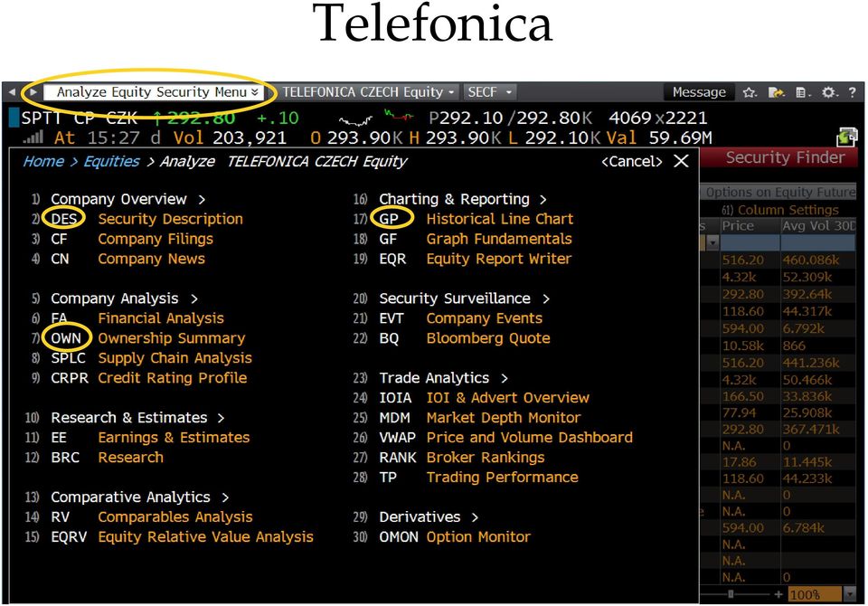This screenshot has width=868, height=606.
Task: Open GP Historical Line Chart
Action: (476, 219)
